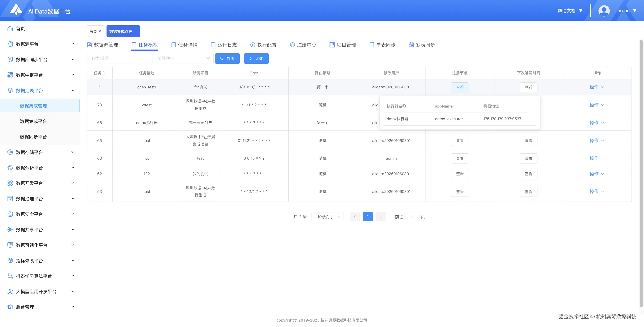Click the 首页 home sidebar icon
Image resolution: width=644 pixels, height=327 pixels.
pos(10,29)
